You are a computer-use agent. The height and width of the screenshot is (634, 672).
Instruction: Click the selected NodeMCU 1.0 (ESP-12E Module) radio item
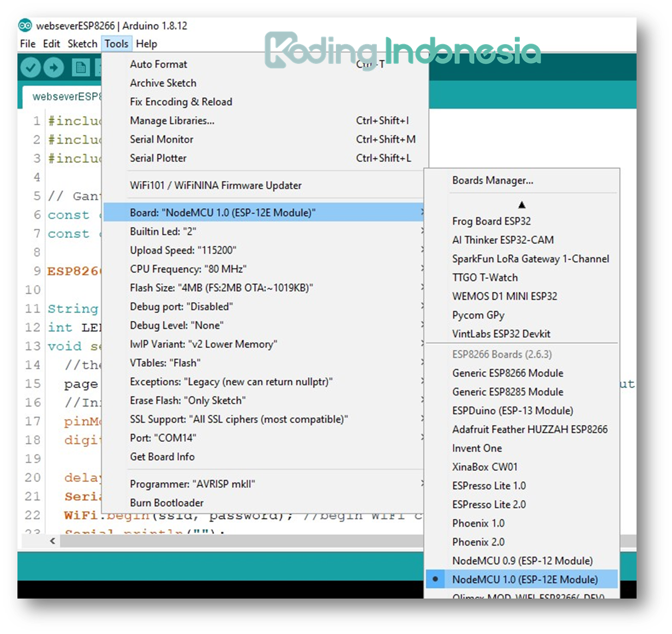tap(522, 579)
